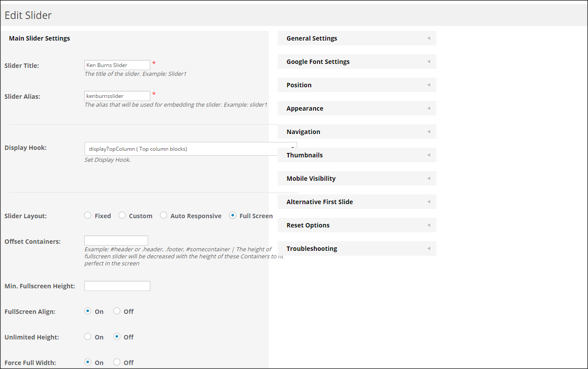Turn Force Full Width off
The image size is (588, 369).
(117, 362)
